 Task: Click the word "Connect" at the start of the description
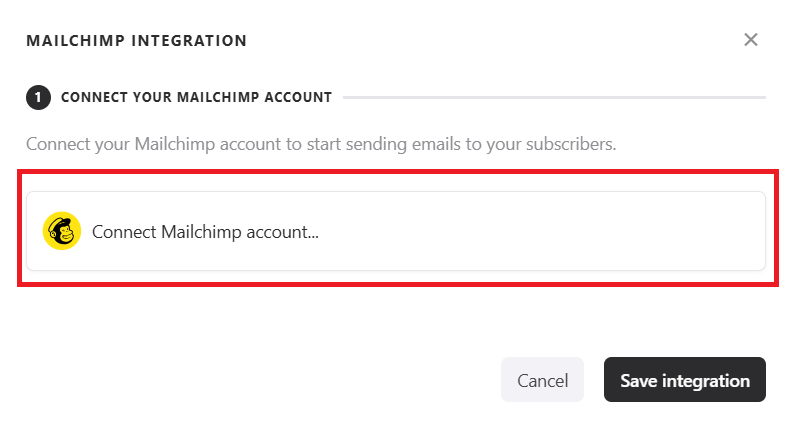[56, 144]
